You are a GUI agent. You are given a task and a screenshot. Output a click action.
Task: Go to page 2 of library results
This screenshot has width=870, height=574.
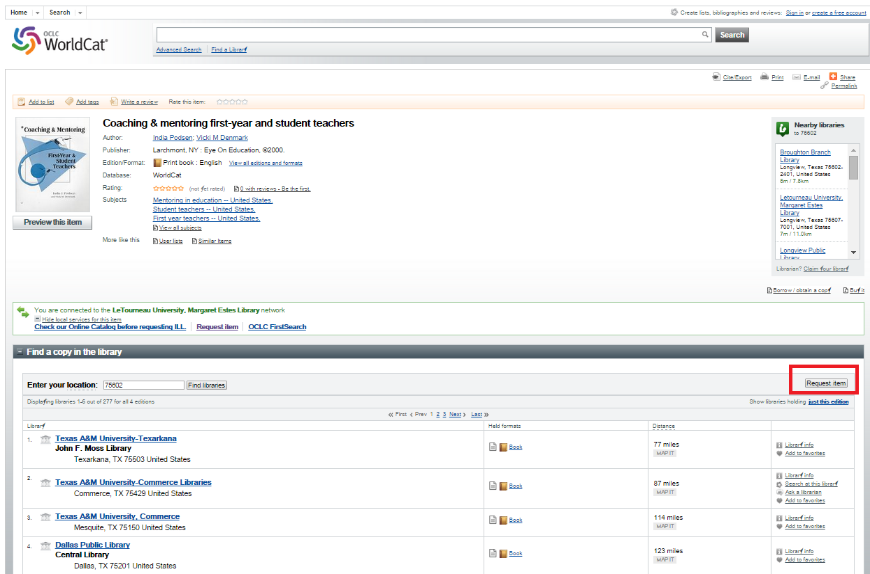438,414
